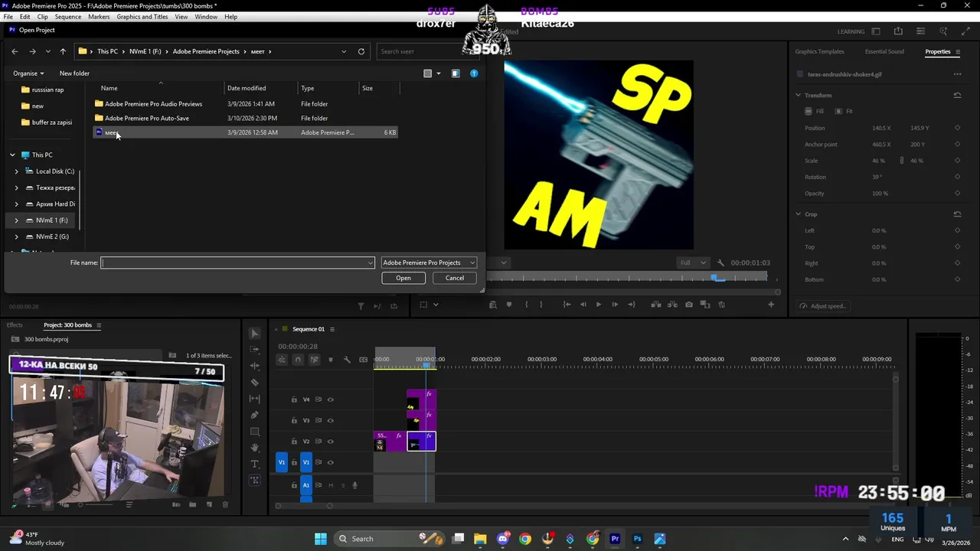Open the Graphics and Titles menu

[142, 16]
